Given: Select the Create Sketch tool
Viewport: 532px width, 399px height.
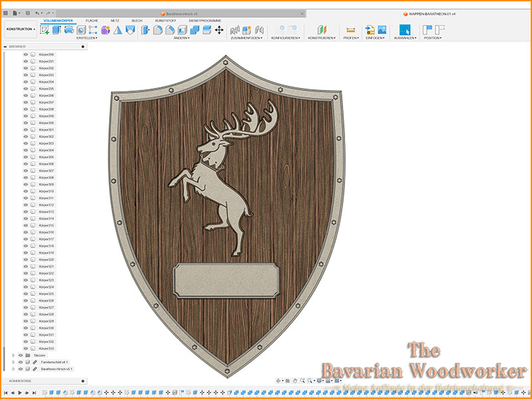Looking at the screenshot, I should point(44,30).
